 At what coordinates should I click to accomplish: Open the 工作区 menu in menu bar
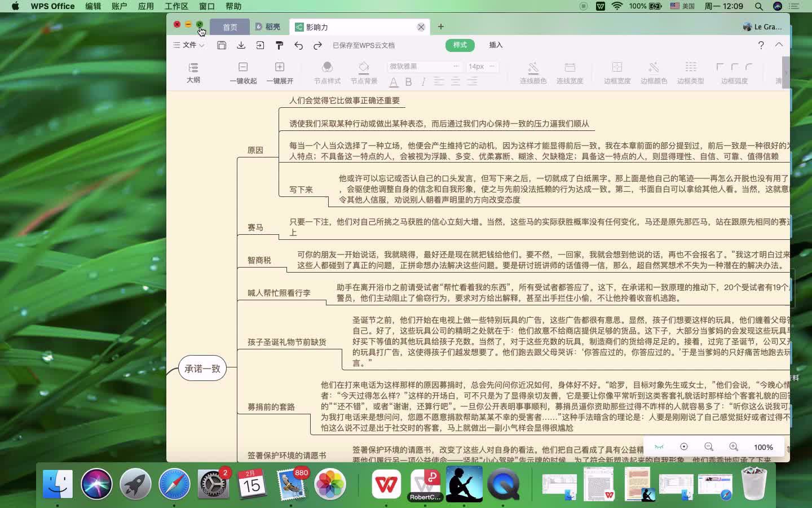pyautogui.click(x=176, y=6)
